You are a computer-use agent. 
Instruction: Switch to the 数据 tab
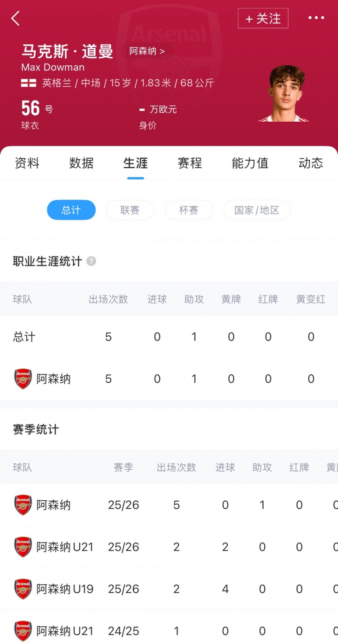tap(81, 163)
